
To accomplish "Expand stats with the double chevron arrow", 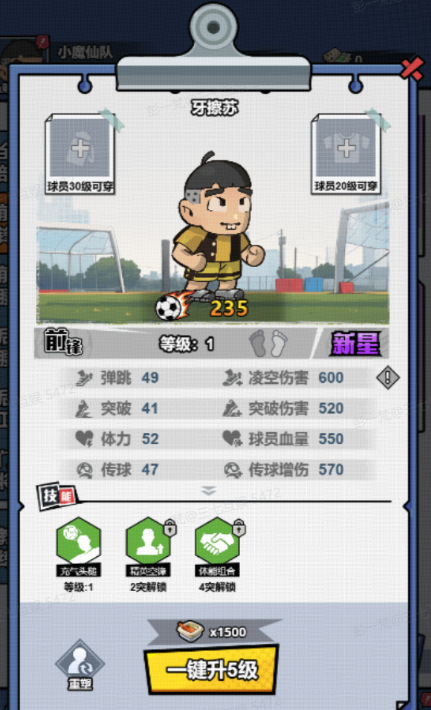I will (209, 490).
